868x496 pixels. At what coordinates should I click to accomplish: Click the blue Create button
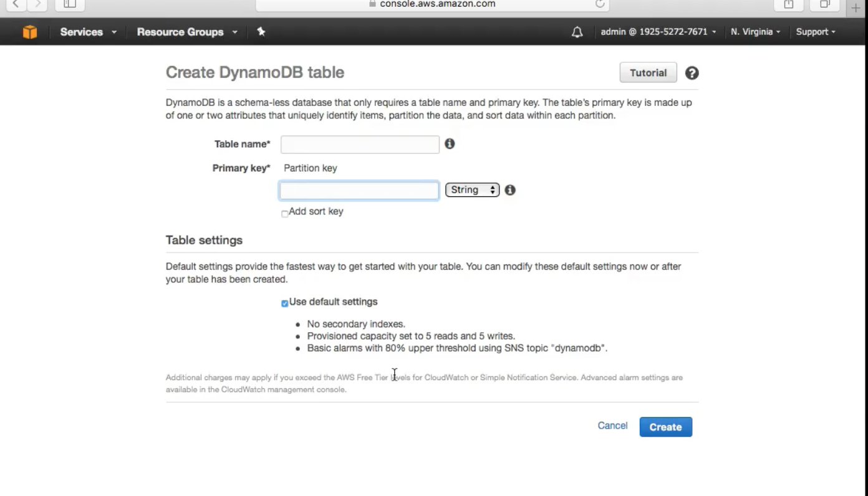tap(665, 427)
